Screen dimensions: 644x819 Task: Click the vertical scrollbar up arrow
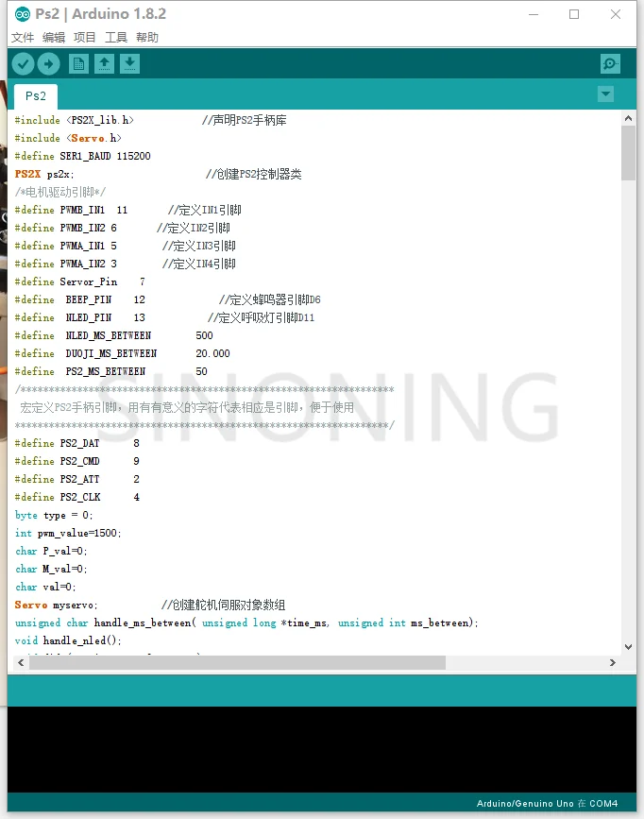628,118
